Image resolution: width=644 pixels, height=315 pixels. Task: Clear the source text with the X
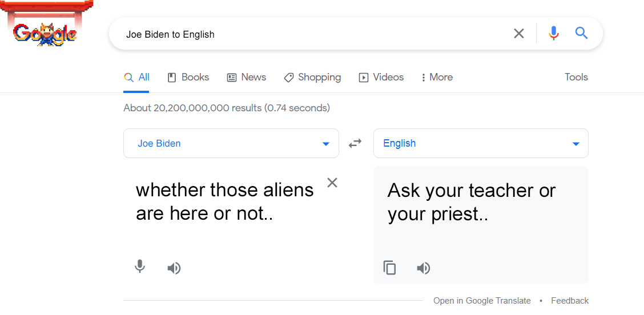332,183
